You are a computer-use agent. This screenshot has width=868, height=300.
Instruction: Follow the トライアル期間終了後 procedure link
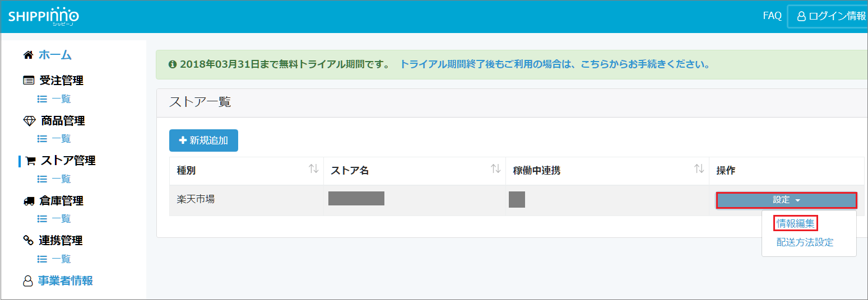[555, 64]
